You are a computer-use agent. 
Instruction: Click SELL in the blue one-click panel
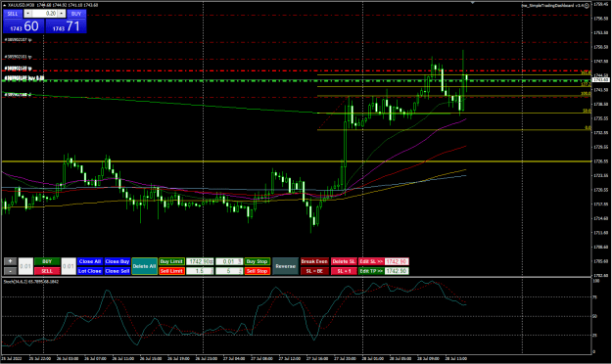pyautogui.click(x=13, y=14)
